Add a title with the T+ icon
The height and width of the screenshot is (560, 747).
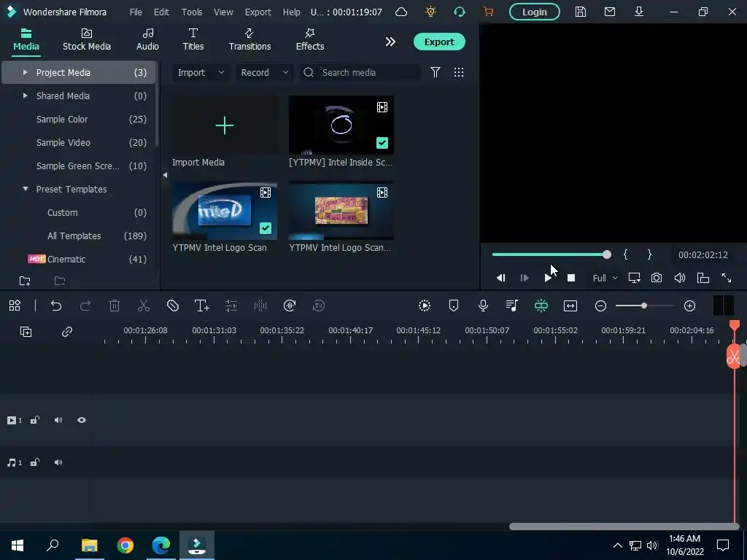click(202, 306)
